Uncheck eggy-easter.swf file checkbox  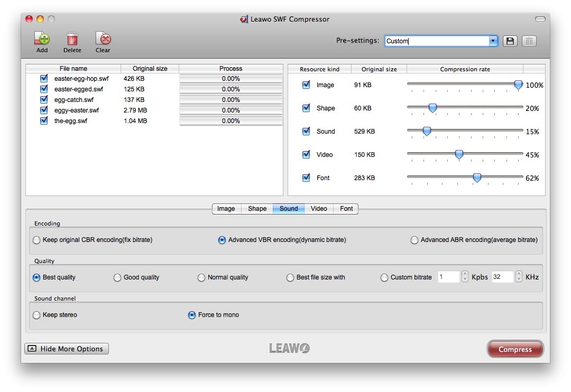(44, 110)
